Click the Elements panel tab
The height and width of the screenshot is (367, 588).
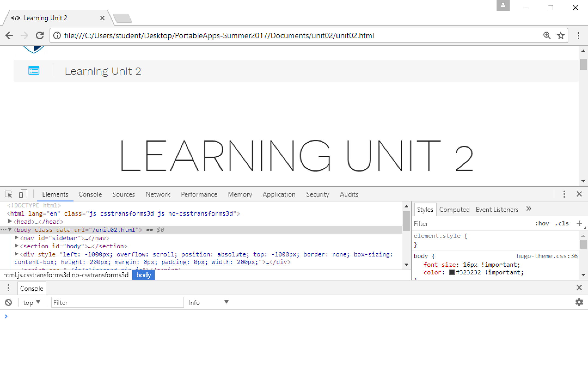[55, 194]
